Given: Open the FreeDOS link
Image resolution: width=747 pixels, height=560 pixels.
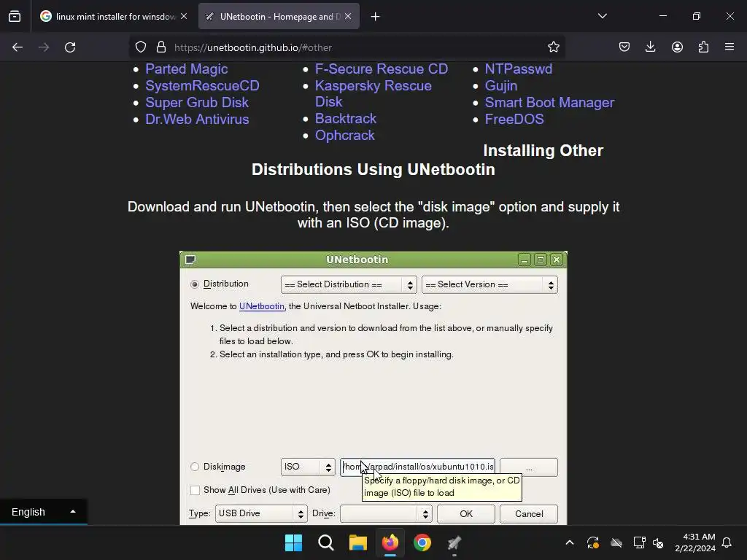Looking at the screenshot, I should click(x=514, y=119).
